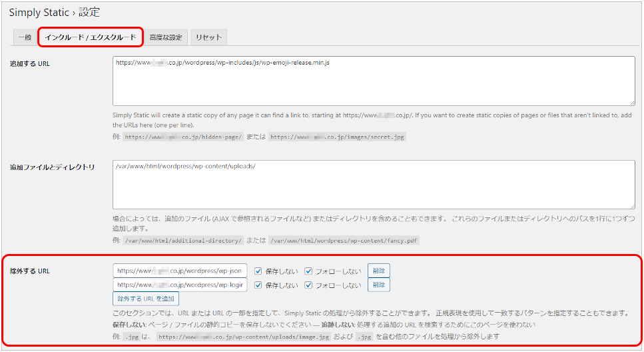Click the 追加ファイルとディレクトリ textarea resize handle
Image resolution: width=644 pixels, height=352 pixels.
[x=632, y=206]
